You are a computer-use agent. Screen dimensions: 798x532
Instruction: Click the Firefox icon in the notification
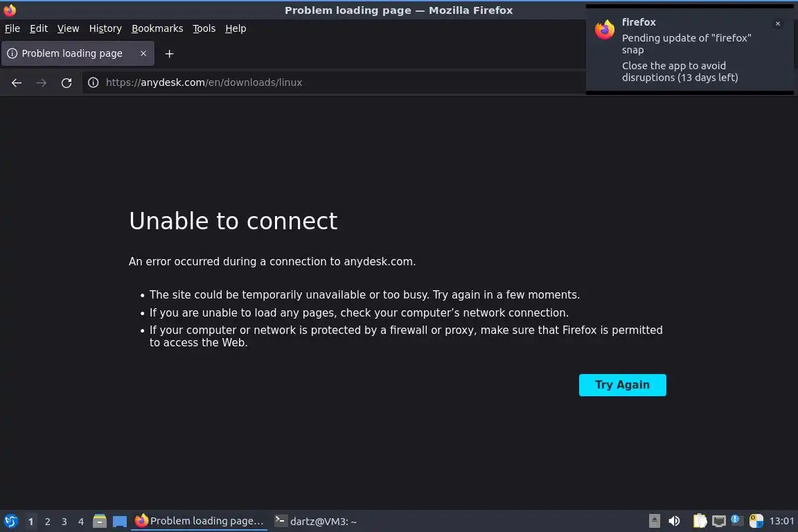point(605,30)
